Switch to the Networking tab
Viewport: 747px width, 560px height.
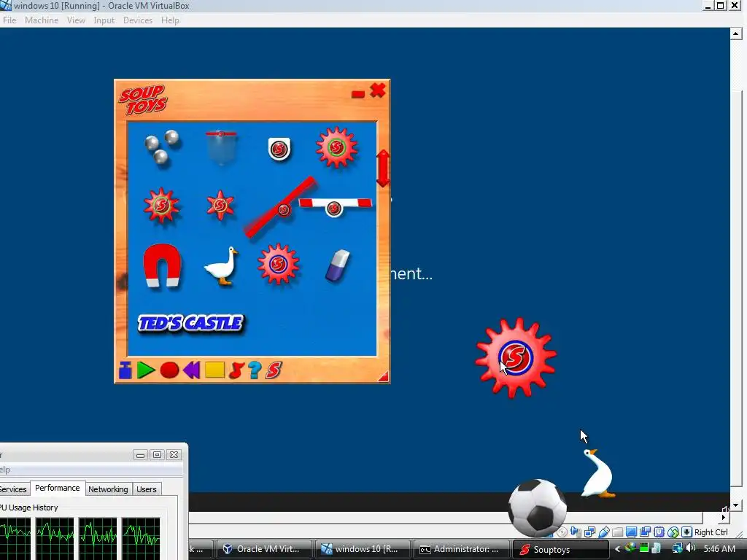108,489
